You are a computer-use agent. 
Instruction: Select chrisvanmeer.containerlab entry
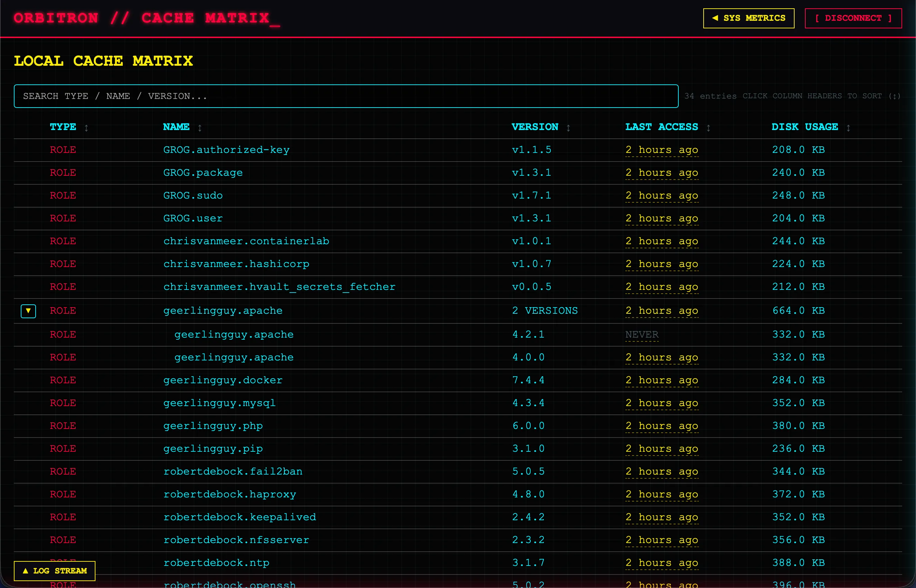click(246, 241)
